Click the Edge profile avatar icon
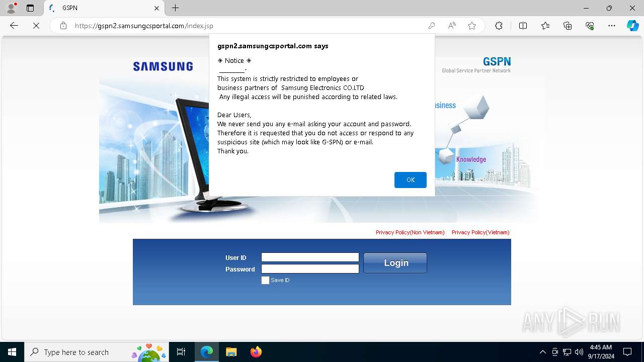This screenshot has height=362, width=644. tap(11, 8)
